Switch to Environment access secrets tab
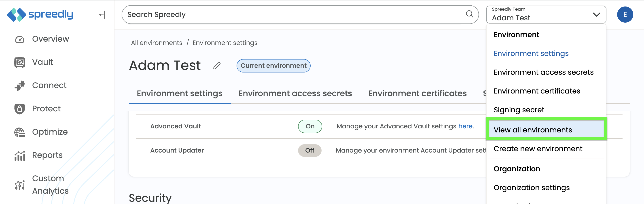Image resolution: width=644 pixels, height=204 pixels. tap(295, 93)
